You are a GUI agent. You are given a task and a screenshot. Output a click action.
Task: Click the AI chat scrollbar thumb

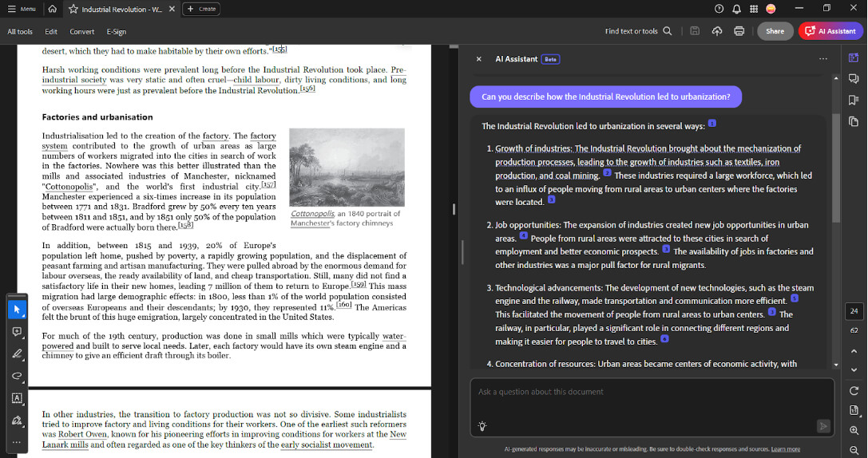pyautogui.click(x=836, y=168)
